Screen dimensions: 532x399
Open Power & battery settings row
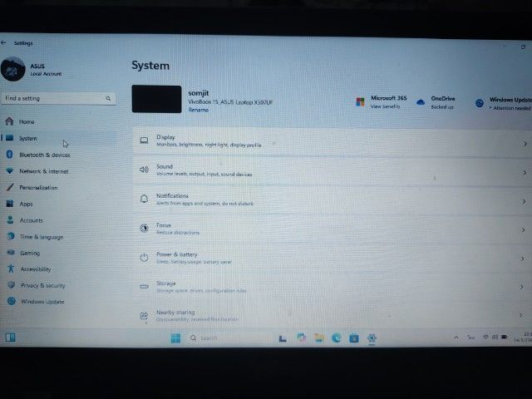tap(332, 258)
